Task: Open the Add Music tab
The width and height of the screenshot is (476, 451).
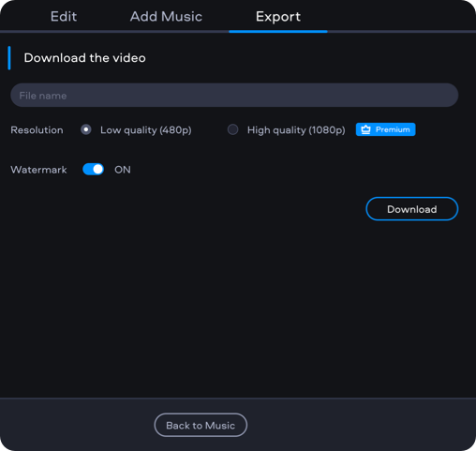Action: point(166,16)
